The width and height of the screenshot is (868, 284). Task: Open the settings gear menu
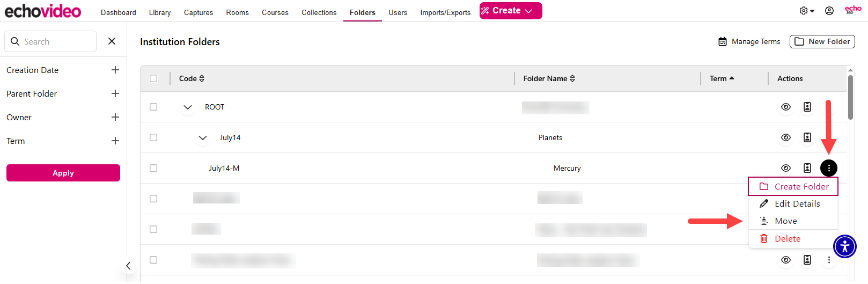(806, 11)
